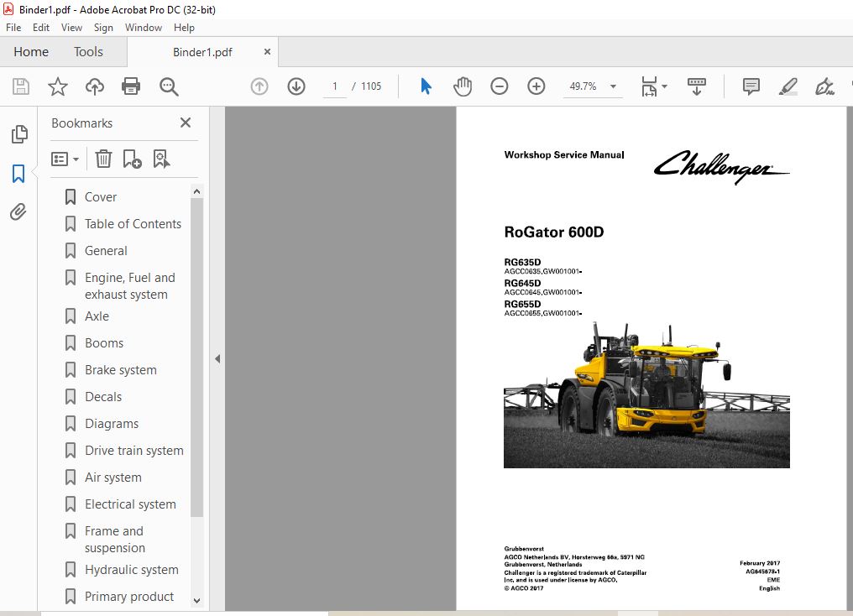Toggle the bookmarks panel ribbon icon
This screenshot has width=853, height=616.
[18, 174]
